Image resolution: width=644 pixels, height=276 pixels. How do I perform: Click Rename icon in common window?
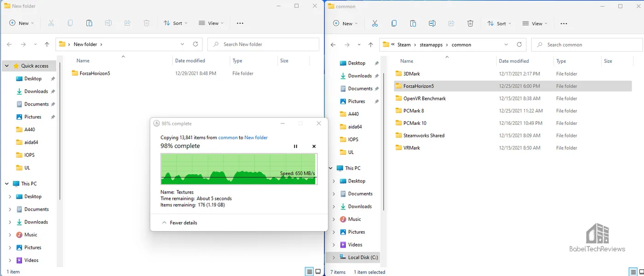tap(432, 23)
